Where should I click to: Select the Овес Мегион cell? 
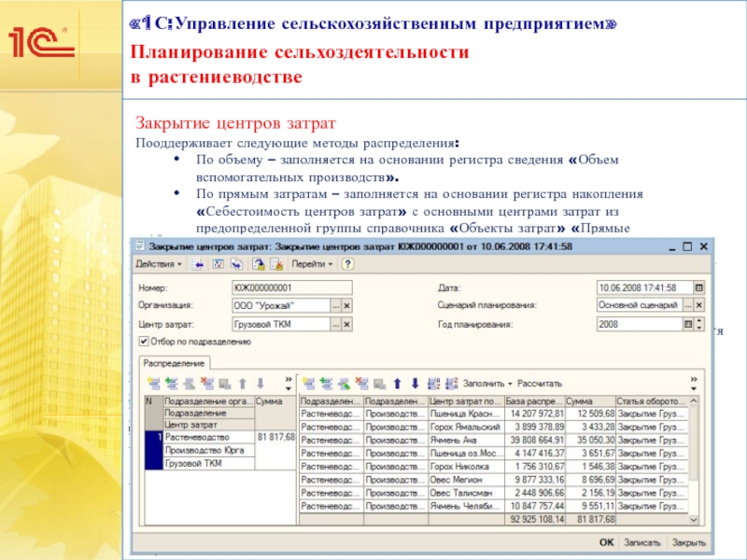pos(466,480)
